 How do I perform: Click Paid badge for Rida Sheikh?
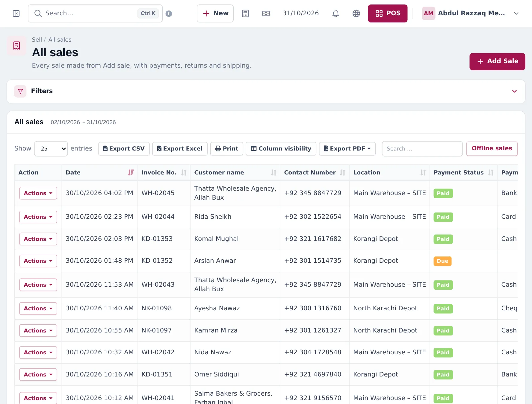coord(443,217)
